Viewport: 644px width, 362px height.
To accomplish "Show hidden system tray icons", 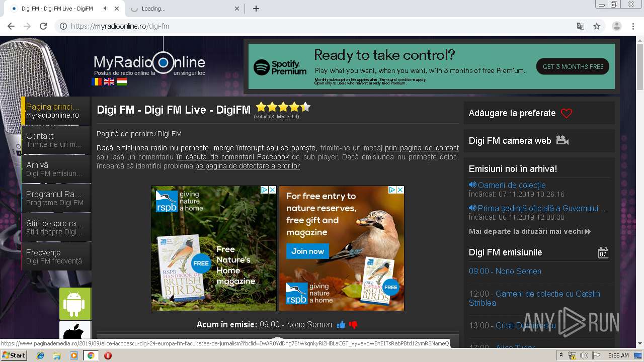I will (561, 355).
